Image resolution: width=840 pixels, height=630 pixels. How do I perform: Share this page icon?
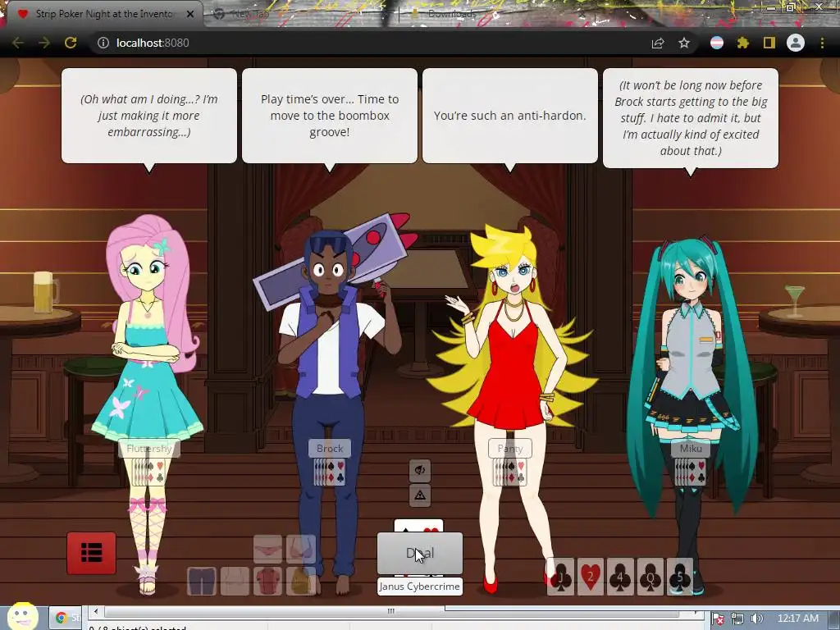coord(658,43)
